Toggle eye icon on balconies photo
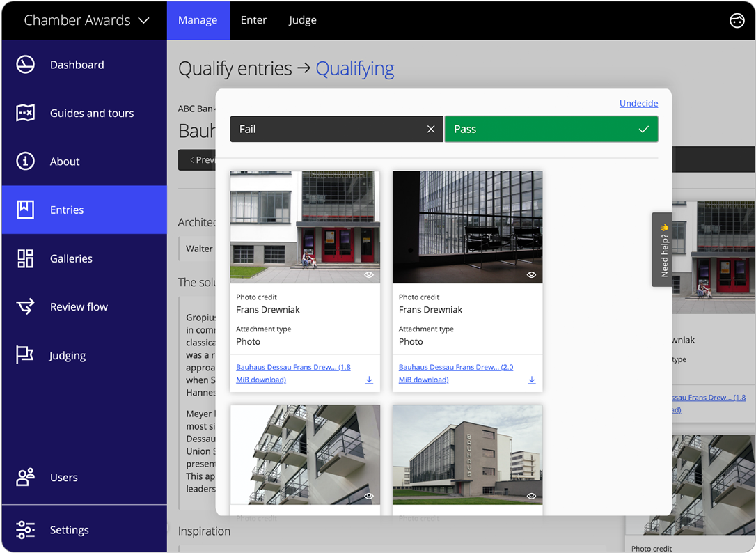 369,496
